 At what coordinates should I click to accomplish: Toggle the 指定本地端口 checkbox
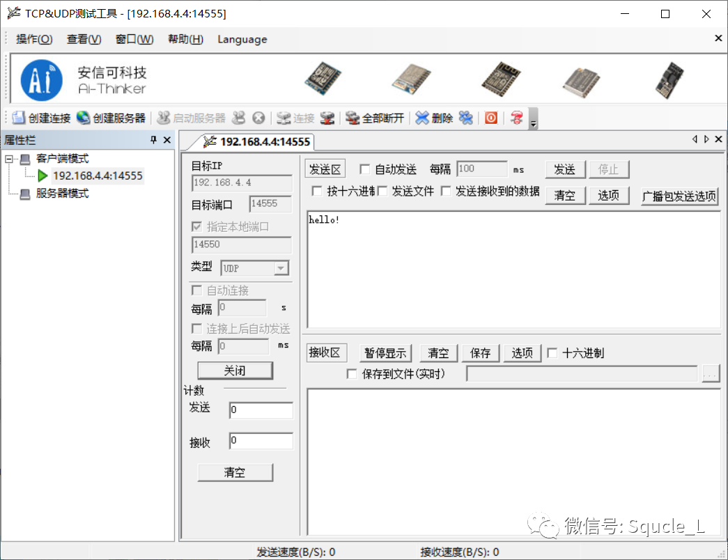pos(197,226)
